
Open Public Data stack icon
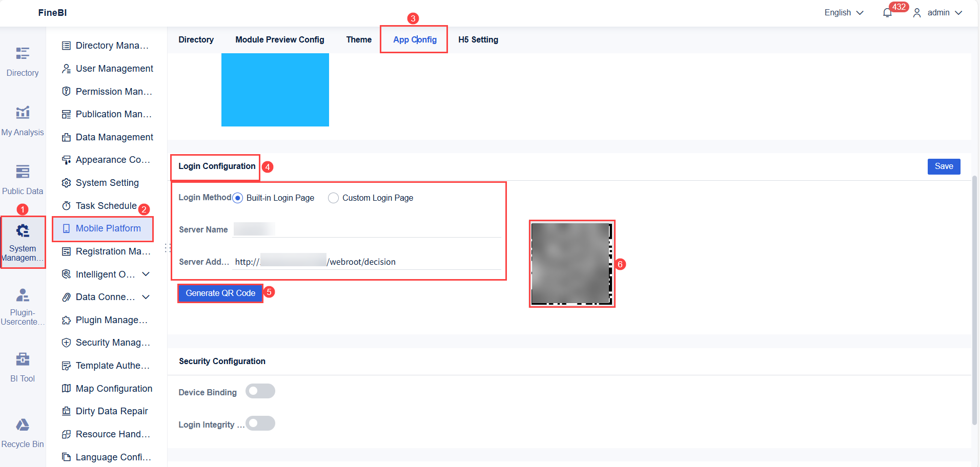coord(23,171)
